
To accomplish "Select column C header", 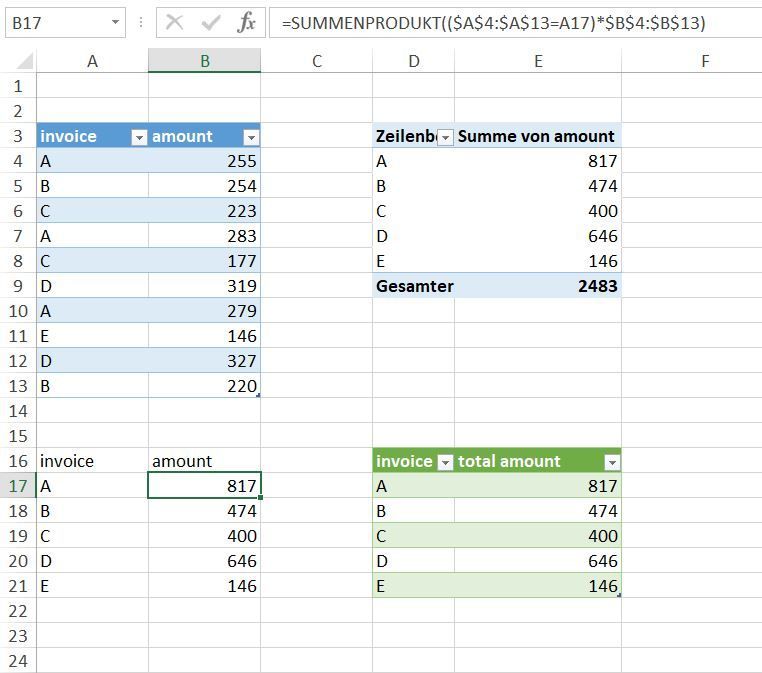I will point(317,61).
